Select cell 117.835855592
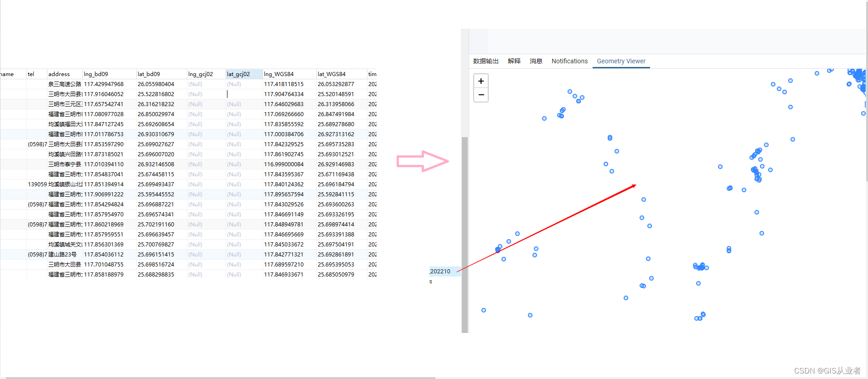868x379 pixels. [x=289, y=124]
